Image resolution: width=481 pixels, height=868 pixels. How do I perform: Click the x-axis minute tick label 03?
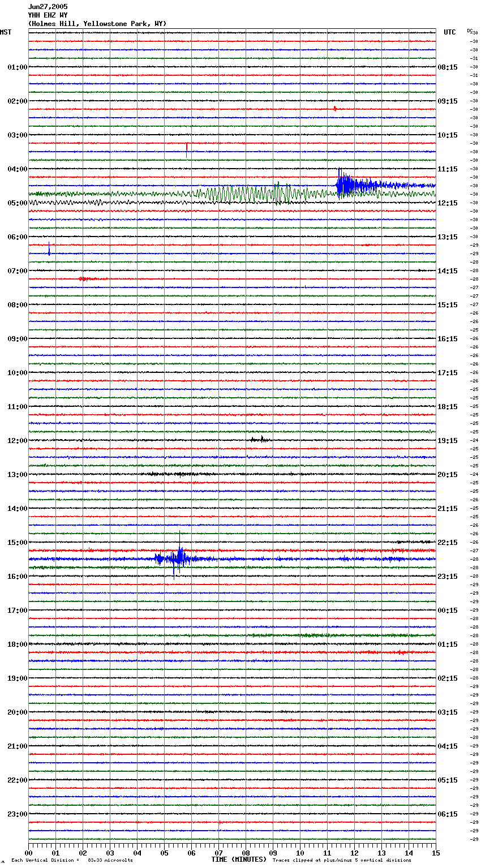(x=110, y=853)
